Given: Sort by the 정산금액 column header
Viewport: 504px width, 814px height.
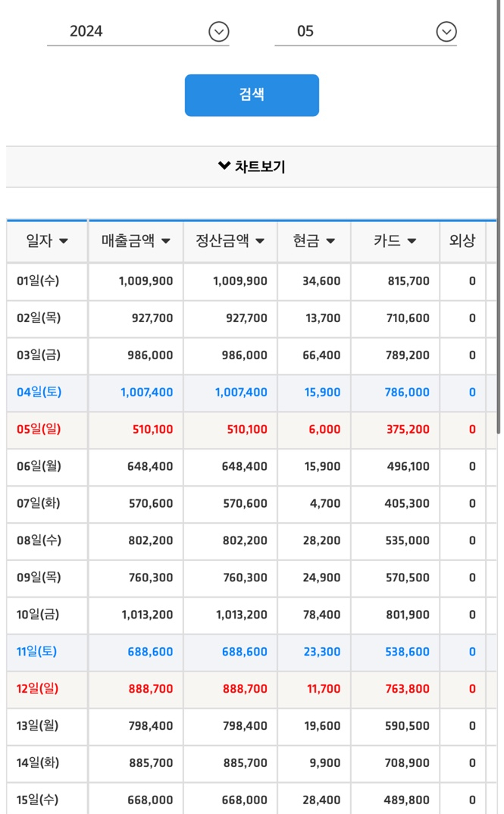Looking at the screenshot, I should 230,241.
